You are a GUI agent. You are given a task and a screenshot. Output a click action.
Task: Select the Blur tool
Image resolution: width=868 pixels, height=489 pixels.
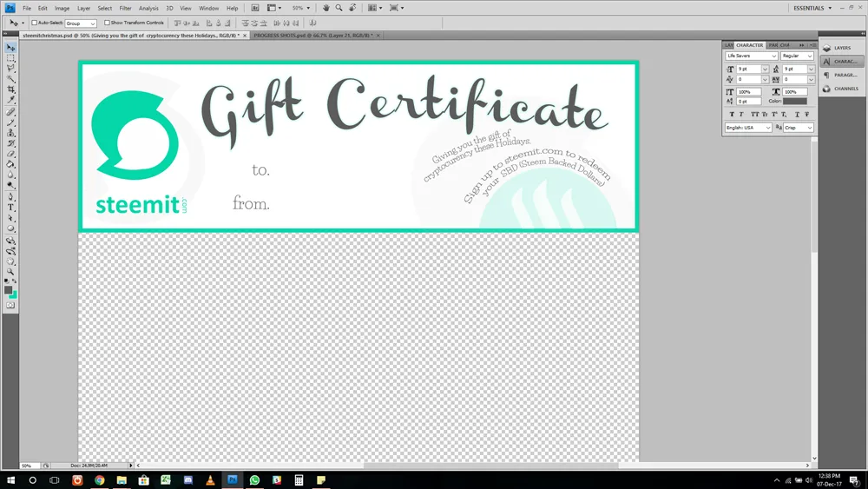tap(10, 175)
